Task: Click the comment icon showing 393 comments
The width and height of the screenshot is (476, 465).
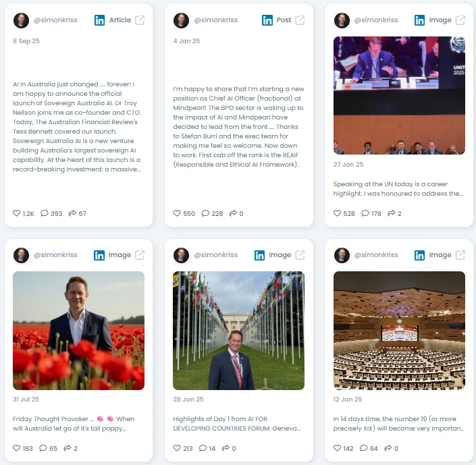Action: pos(45,213)
